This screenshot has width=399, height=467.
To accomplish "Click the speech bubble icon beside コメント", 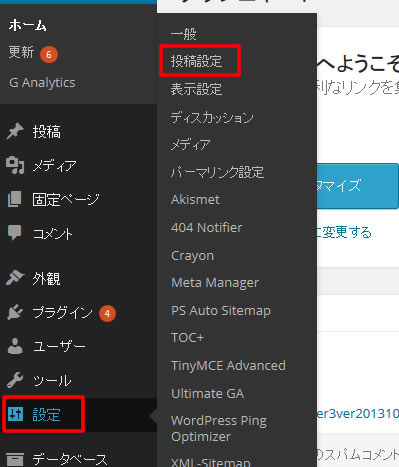I will tap(15, 232).
